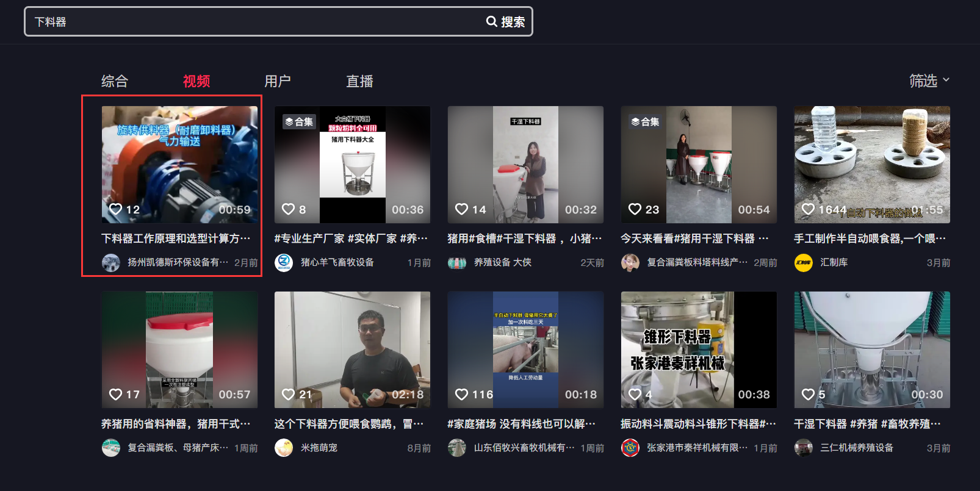
Task: Play the red-lid feeder 00:57 video
Action: click(179, 349)
